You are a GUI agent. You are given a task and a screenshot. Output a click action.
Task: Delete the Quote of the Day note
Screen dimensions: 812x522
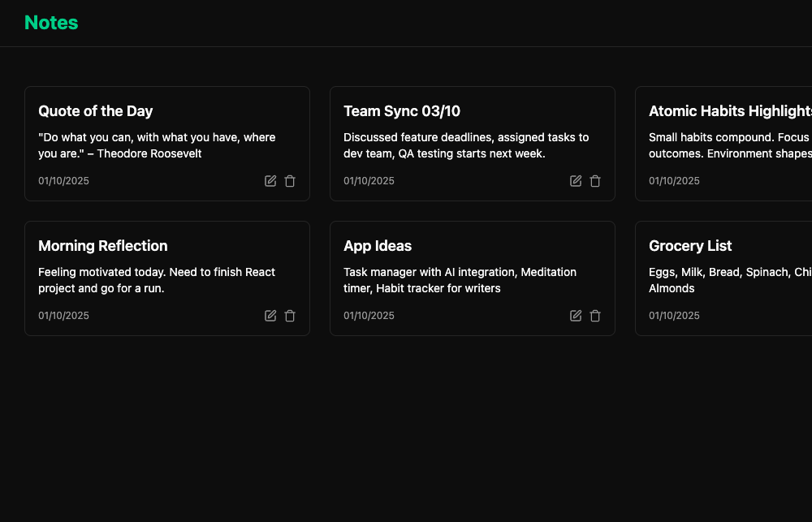click(290, 181)
